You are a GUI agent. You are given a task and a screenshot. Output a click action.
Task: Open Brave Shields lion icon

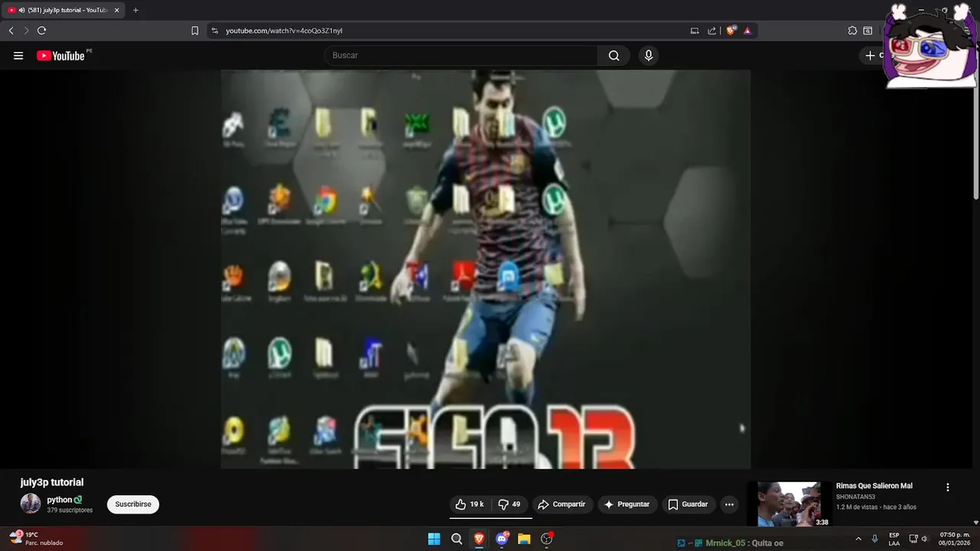(731, 31)
